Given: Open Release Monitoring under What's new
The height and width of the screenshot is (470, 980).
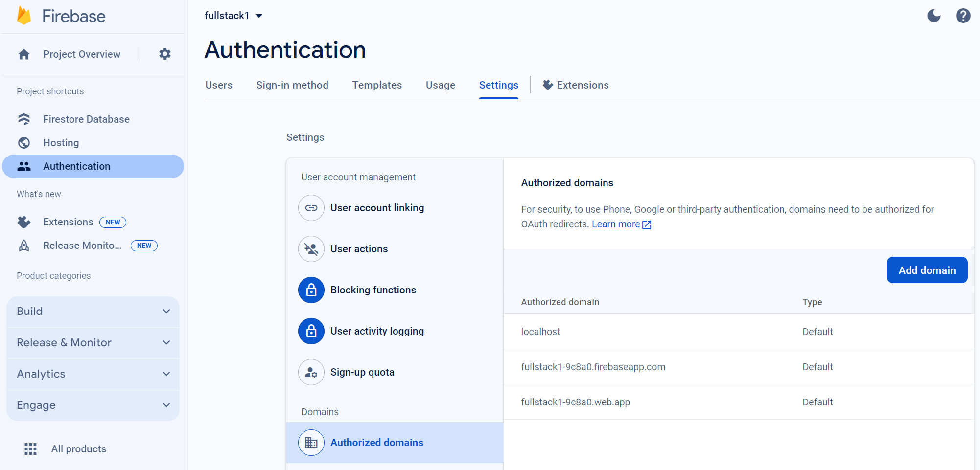Looking at the screenshot, I should pyautogui.click(x=82, y=245).
